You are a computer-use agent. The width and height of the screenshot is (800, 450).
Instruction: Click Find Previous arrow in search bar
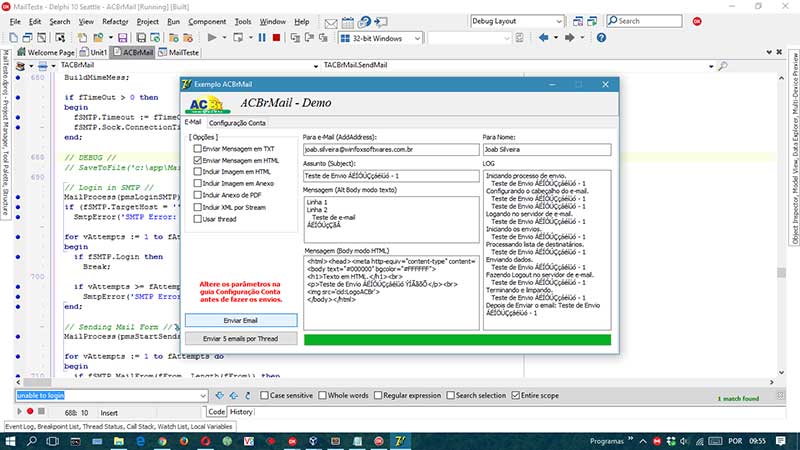[234, 395]
